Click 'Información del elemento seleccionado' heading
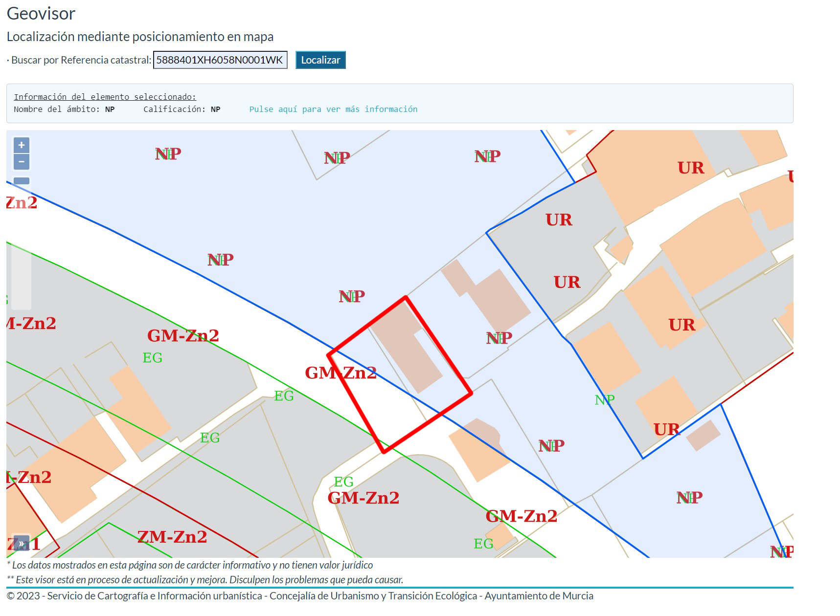The height and width of the screenshot is (616, 840). click(x=105, y=97)
